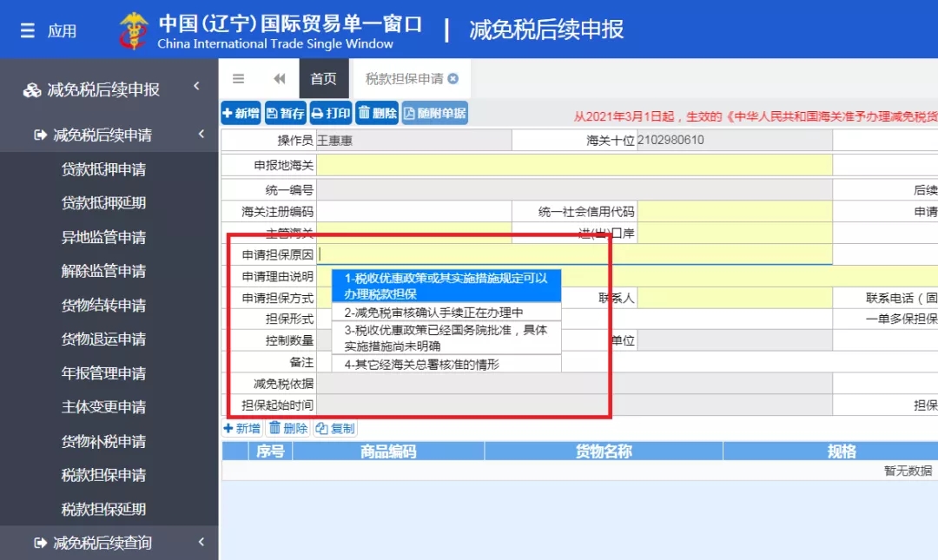Switch to the 首页 tab

(x=323, y=79)
